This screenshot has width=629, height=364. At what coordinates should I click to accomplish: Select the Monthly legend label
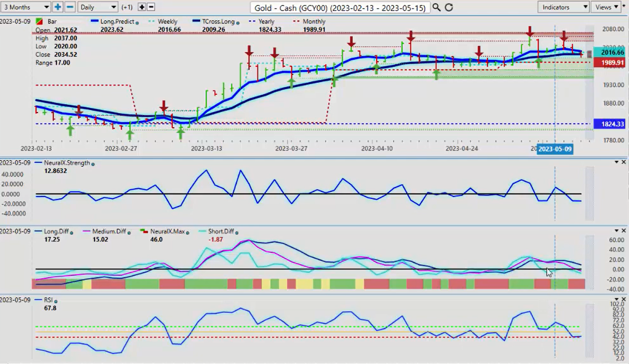314,22
